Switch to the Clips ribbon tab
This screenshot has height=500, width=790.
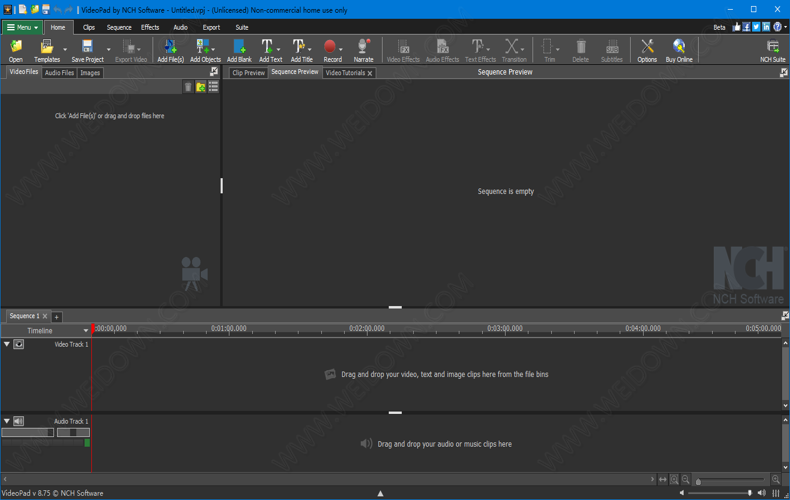(x=89, y=27)
